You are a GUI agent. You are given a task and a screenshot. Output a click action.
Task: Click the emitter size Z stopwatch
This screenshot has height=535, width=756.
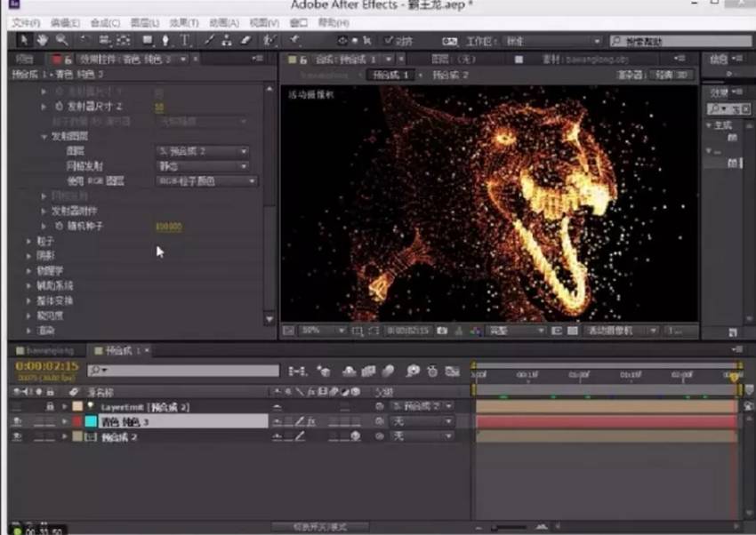click(59, 106)
